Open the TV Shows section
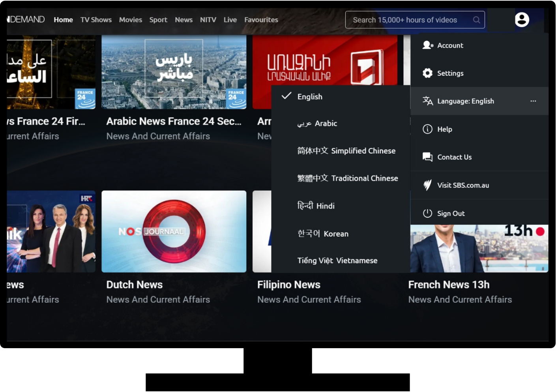556x392 pixels. pos(96,20)
